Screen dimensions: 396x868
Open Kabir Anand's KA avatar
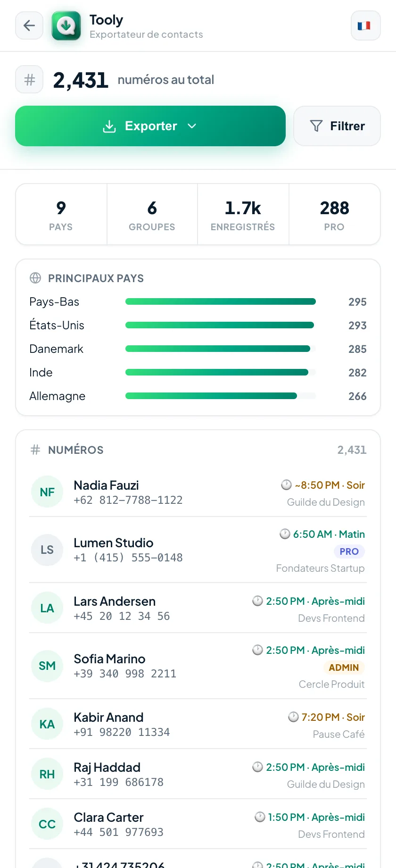coord(47,724)
